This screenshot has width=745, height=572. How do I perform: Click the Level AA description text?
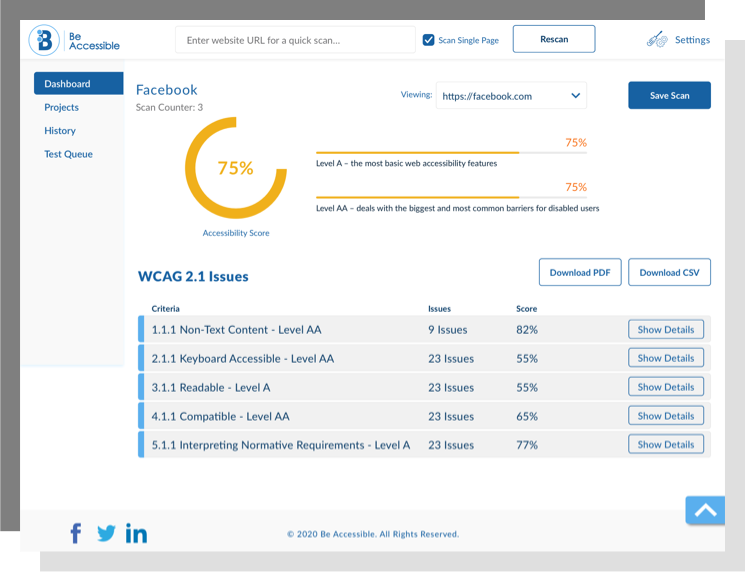(x=458, y=208)
